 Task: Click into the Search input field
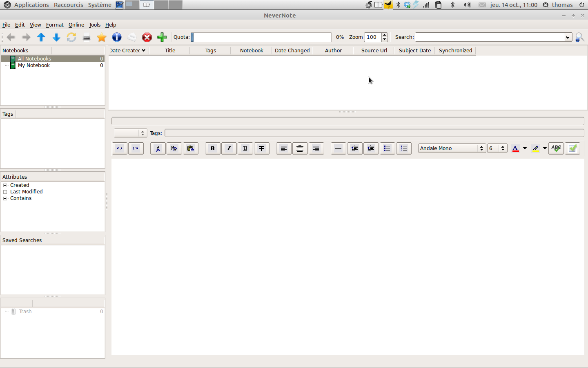tap(490, 37)
